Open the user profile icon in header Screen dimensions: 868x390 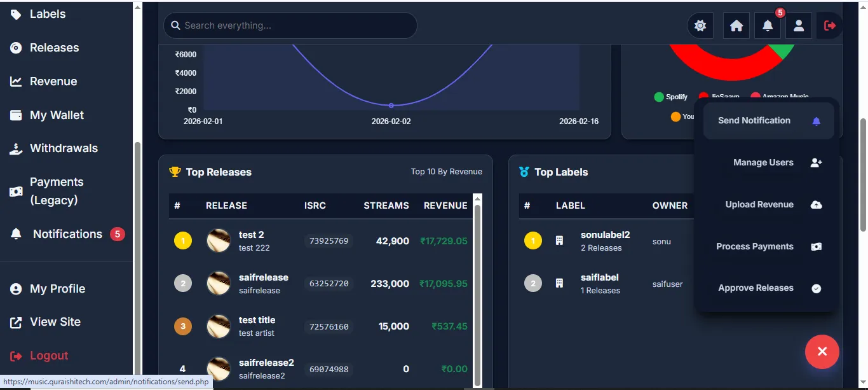tap(799, 25)
